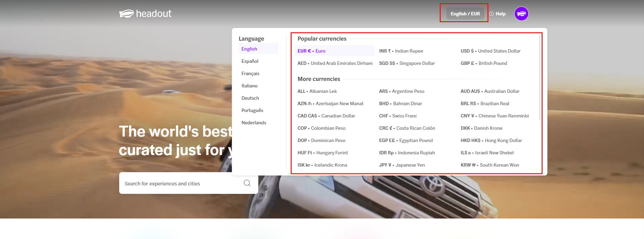644x239 pixels.
Task: Click the currency list scrollbar
Action: pos(540,78)
